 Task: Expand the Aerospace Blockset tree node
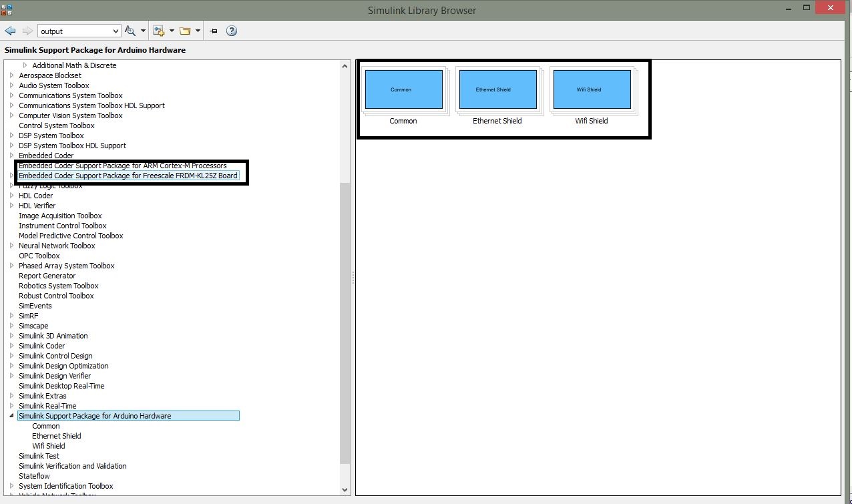(x=12, y=75)
